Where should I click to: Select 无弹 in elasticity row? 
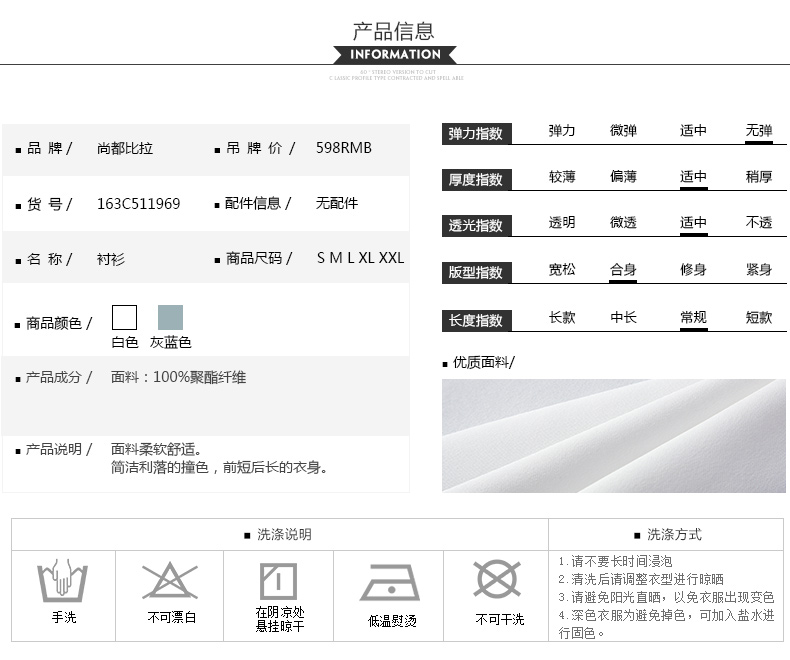pyautogui.click(x=759, y=131)
